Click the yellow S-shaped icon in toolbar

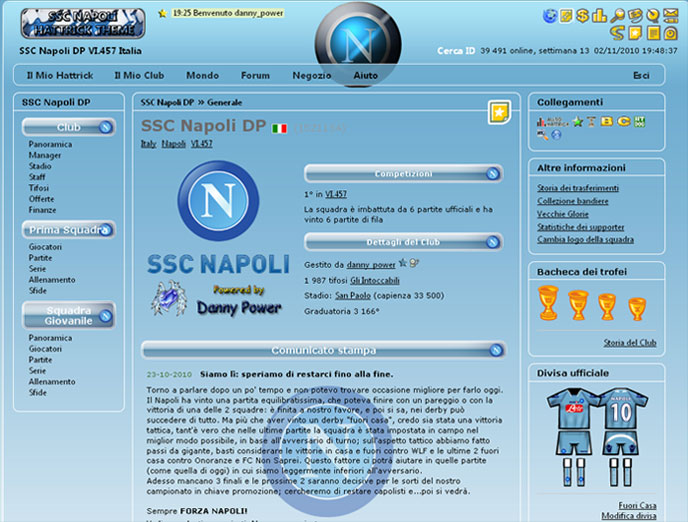(617, 33)
